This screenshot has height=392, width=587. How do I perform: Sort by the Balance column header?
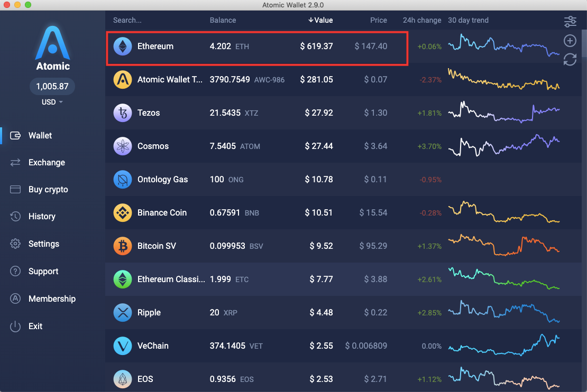pos(223,20)
